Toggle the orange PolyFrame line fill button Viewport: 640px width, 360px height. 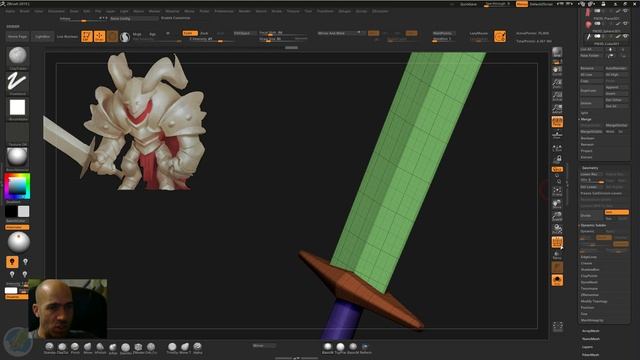557,242
